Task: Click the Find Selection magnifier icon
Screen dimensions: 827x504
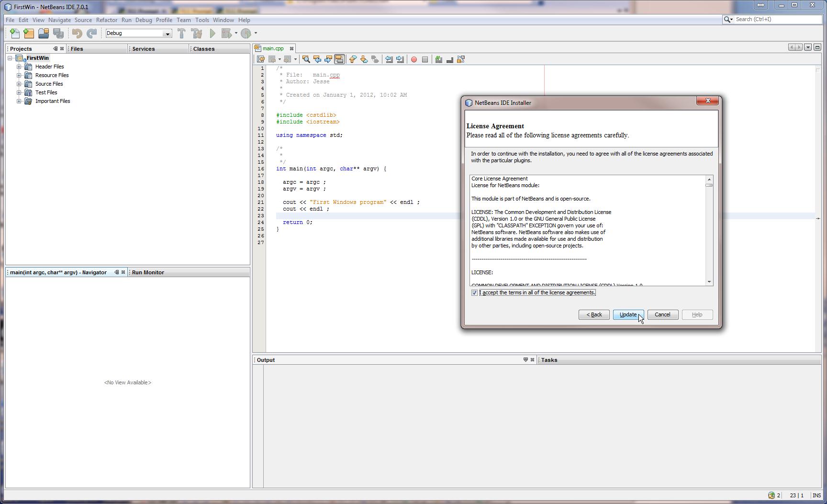Action: (x=306, y=59)
